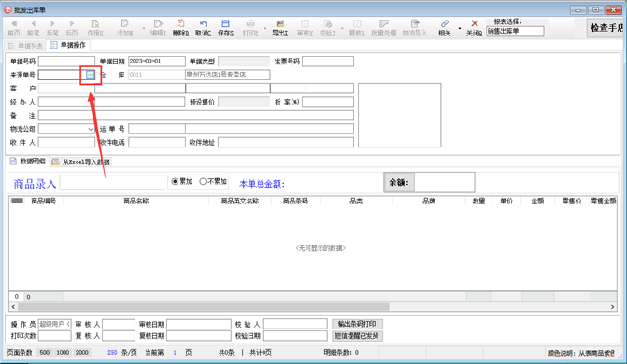
Task: Switch to the 单据操作 tab
Action: tap(67, 45)
